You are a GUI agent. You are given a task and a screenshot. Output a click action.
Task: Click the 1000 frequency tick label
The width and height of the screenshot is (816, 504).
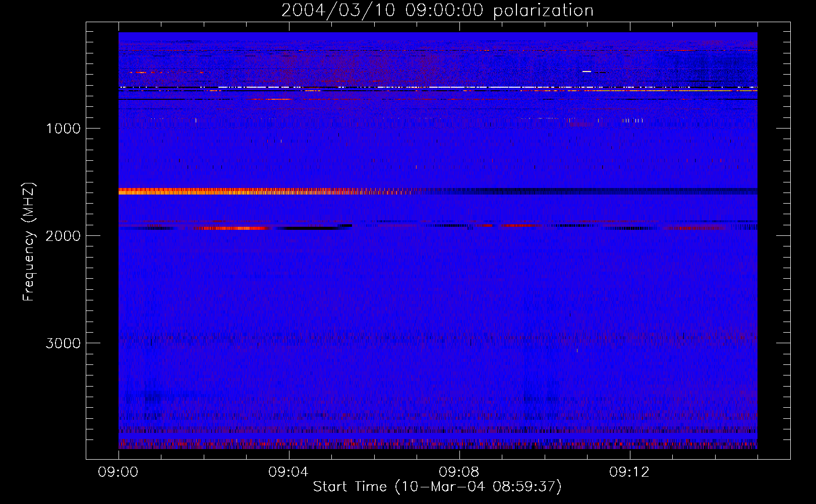(x=63, y=129)
